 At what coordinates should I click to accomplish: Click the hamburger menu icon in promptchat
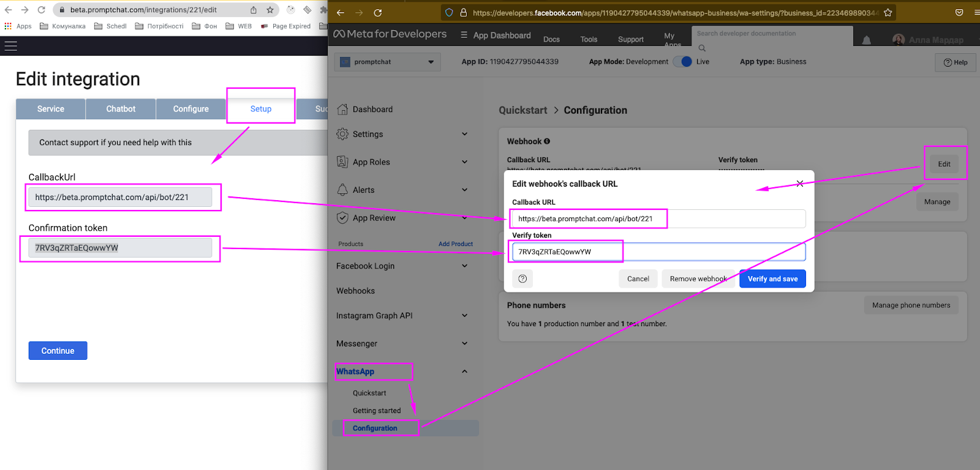(x=11, y=46)
